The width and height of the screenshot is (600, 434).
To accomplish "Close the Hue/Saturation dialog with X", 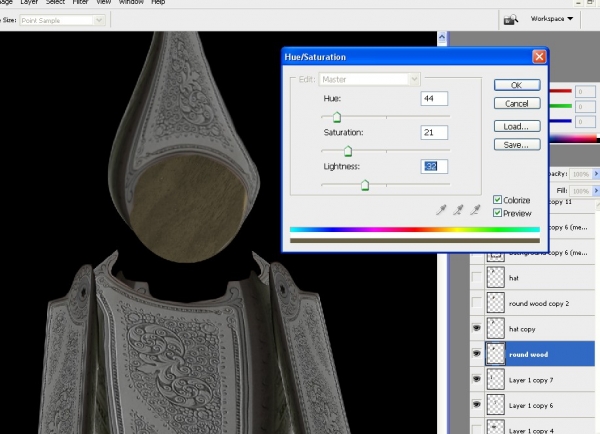I will [x=539, y=57].
